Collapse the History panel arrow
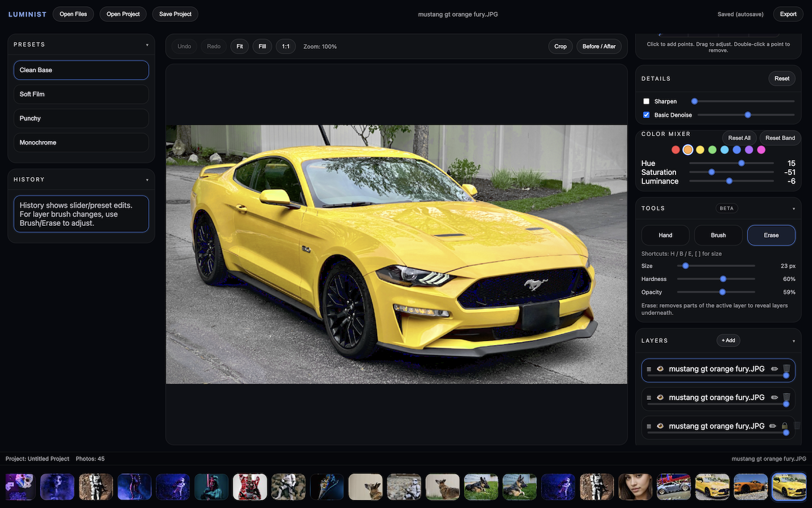 [x=147, y=179]
